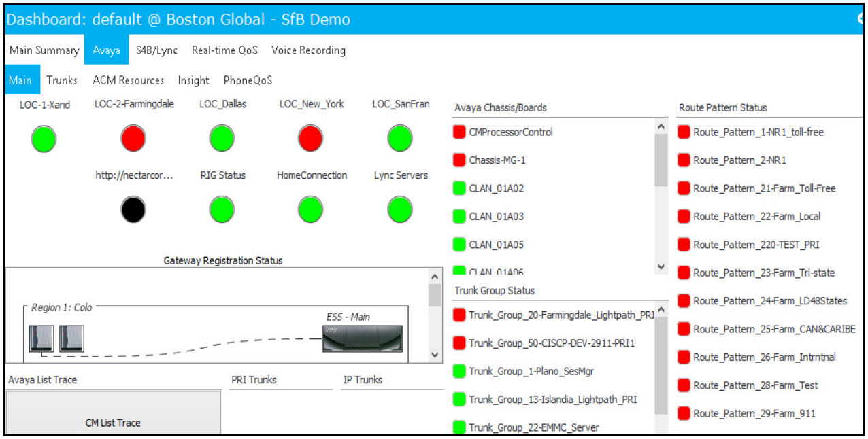Click the Region 1: Colo label
This screenshot has height=439, width=868.
62,308
